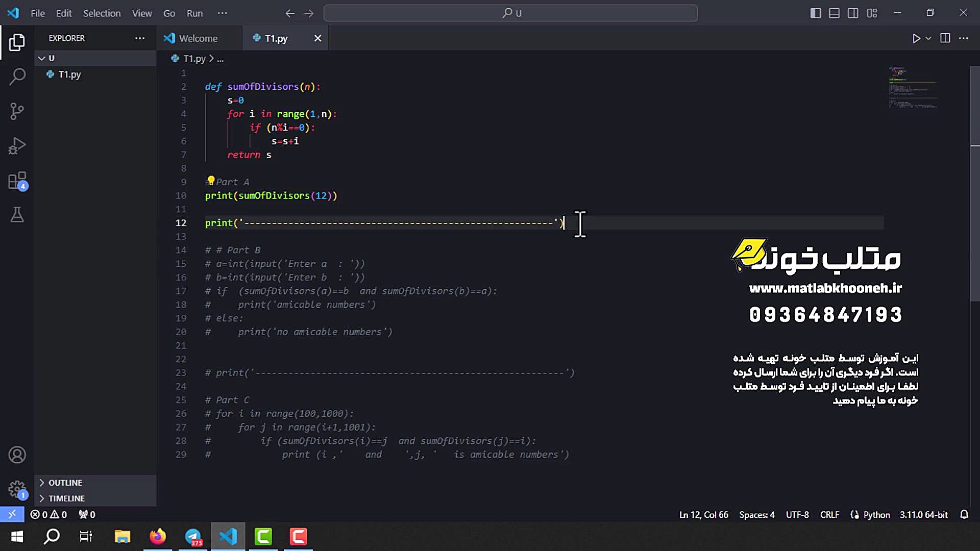Click the minimap code overview
Screen dimensions: 980x551
click(x=914, y=88)
